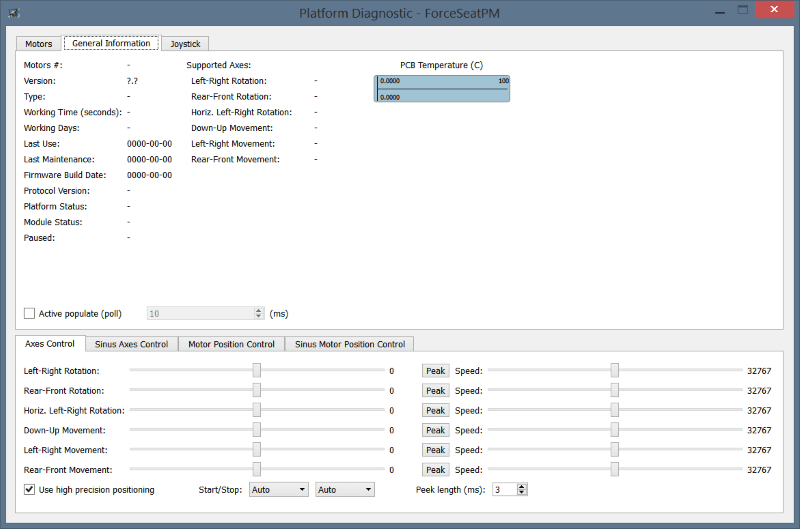Click the Last Use date value

(149, 144)
